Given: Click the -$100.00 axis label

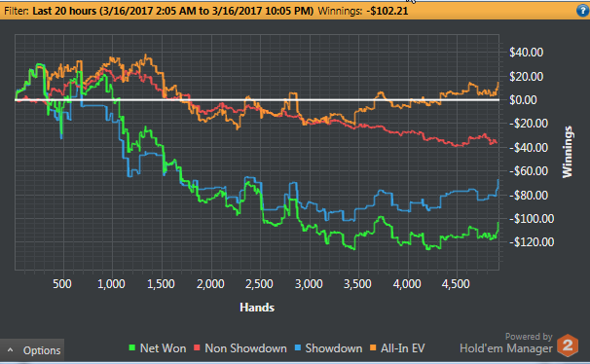Looking at the screenshot, I should (532, 218).
